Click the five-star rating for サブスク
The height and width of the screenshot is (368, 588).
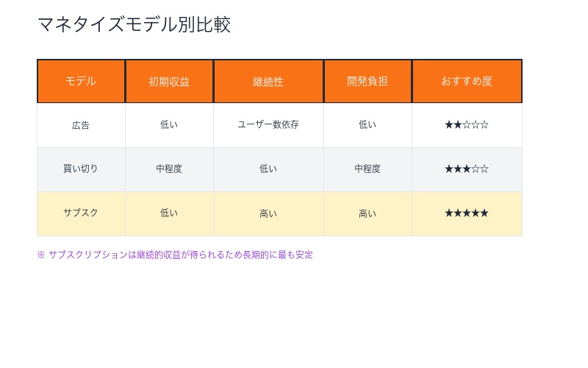(x=467, y=213)
